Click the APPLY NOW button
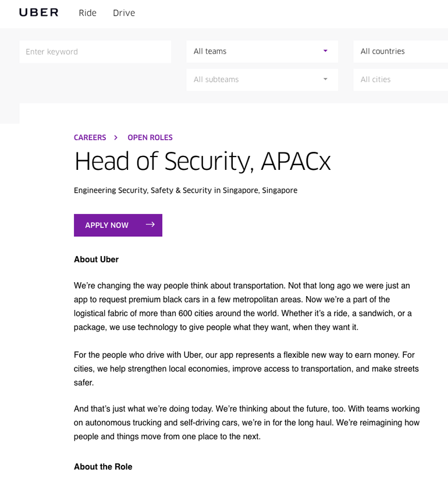 pyautogui.click(x=118, y=225)
